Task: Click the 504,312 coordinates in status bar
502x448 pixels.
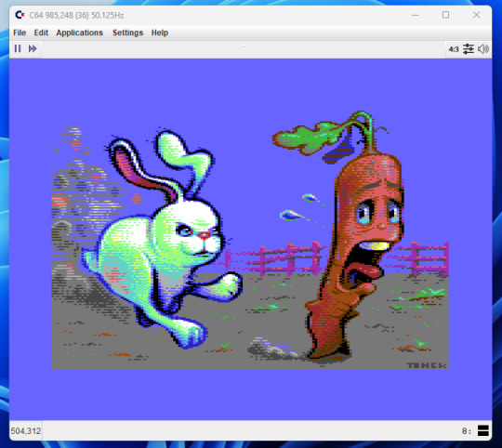Action: coord(26,431)
